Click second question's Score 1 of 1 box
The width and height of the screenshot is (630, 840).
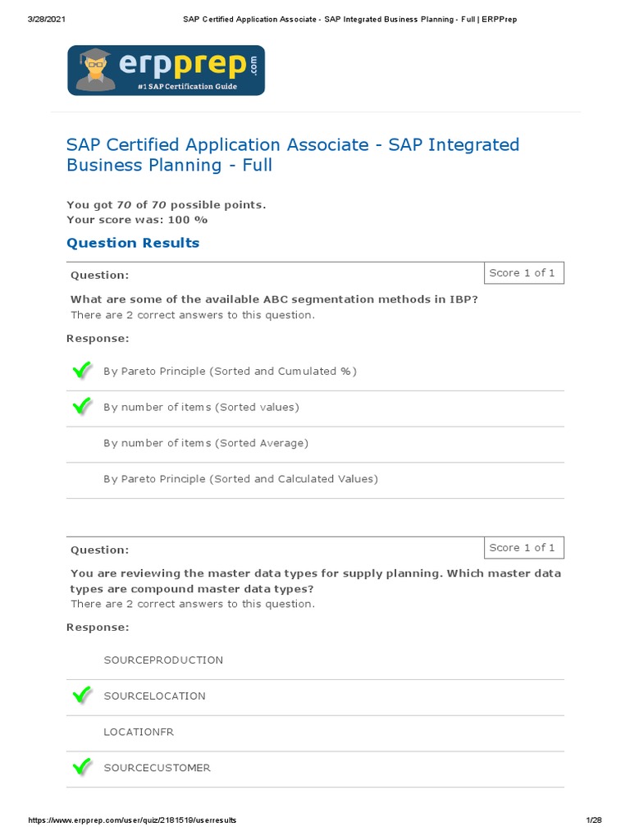tap(522, 548)
